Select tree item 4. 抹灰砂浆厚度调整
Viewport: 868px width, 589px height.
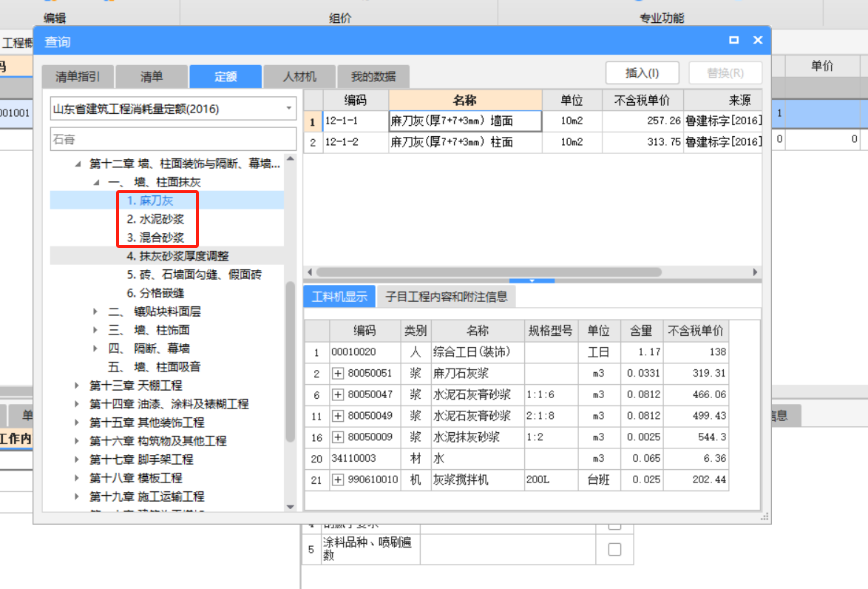[x=177, y=256]
